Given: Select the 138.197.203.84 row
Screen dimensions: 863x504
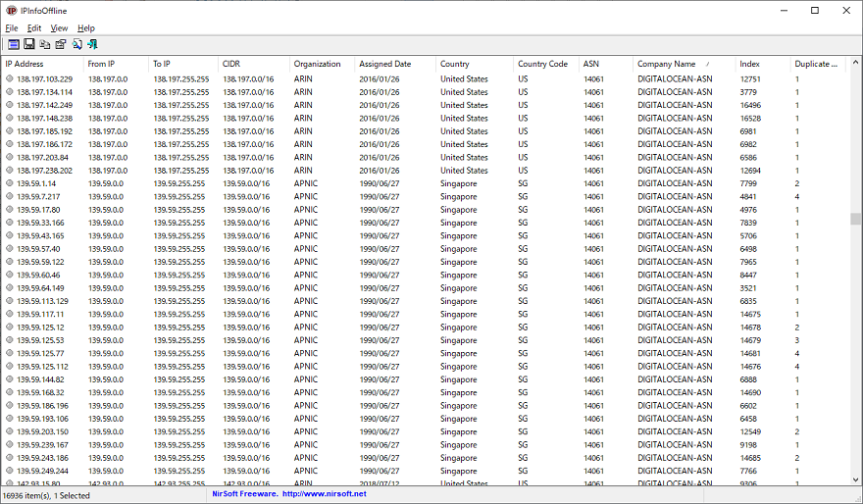Looking at the screenshot, I should 424,157.
